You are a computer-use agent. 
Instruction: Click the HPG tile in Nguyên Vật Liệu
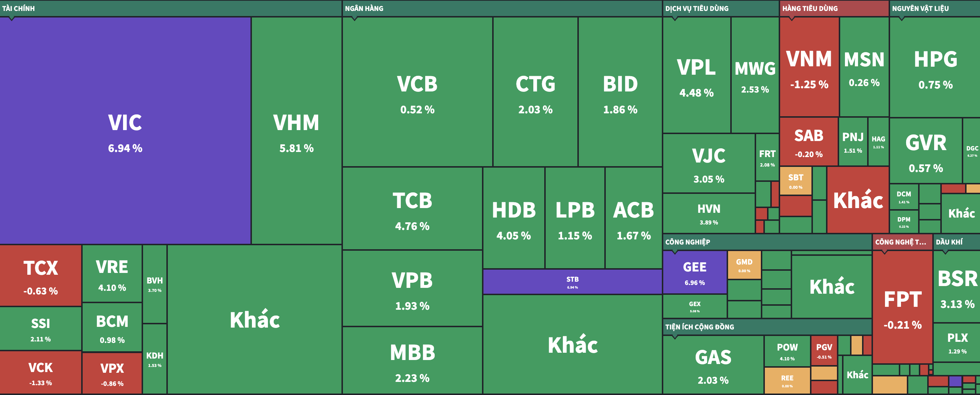click(936, 67)
